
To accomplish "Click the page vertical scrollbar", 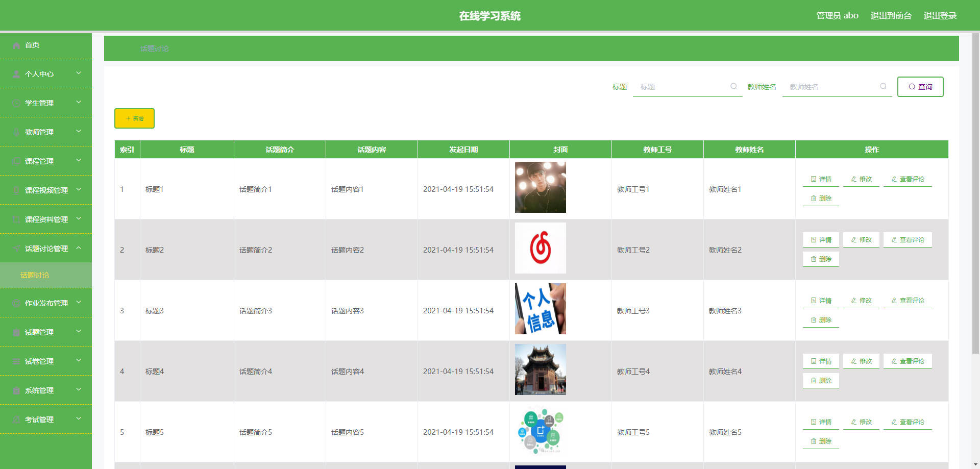I will point(975,194).
